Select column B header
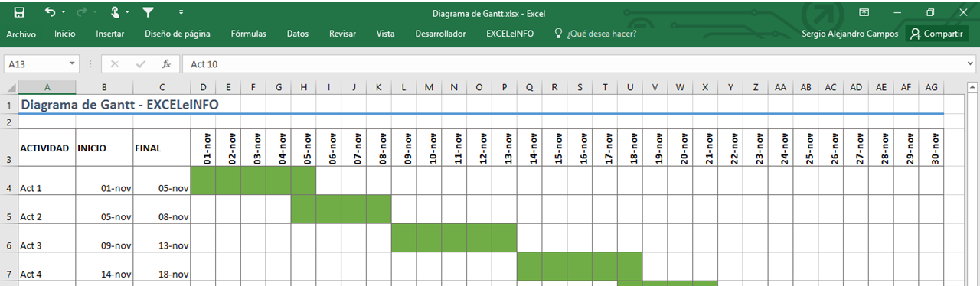This screenshot has width=980, height=286. pos(104,87)
